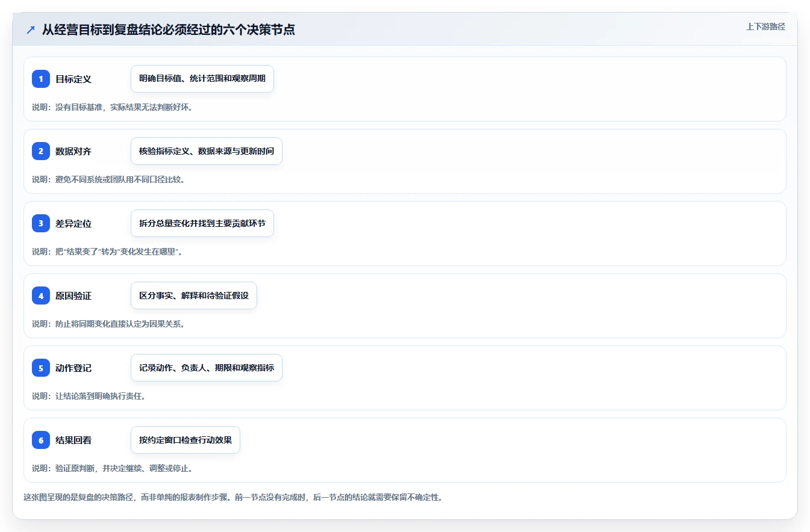Click the number 6 badge for 结果回看

click(x=41, y=440)
